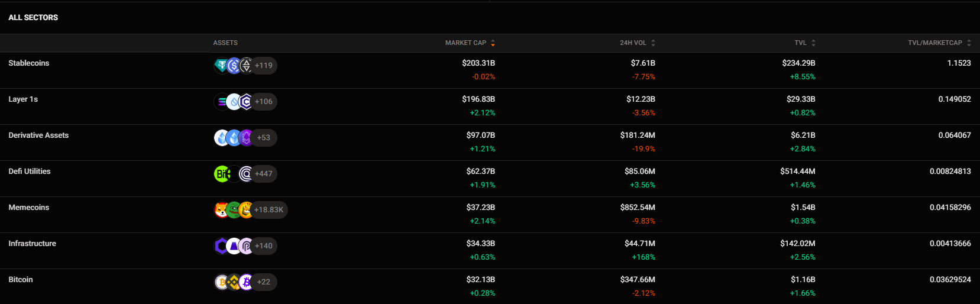
Task: Click the $196.83B market cap value
Action: tap(478, 99)
